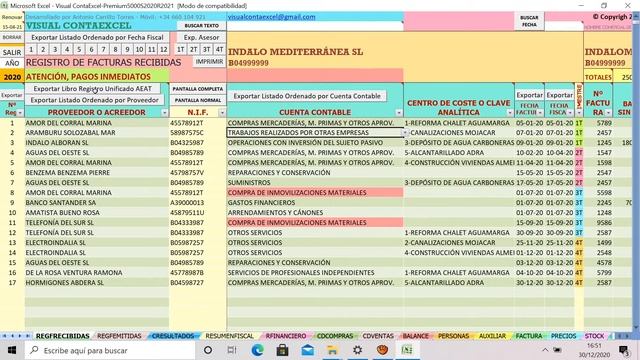Switch to Excel icon on taskbar
This screenshot has height=360, width=640.
407,350
